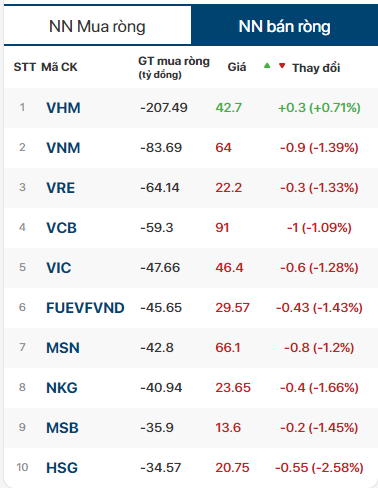
Task: Open the VCB stock code
Action: 61,228
